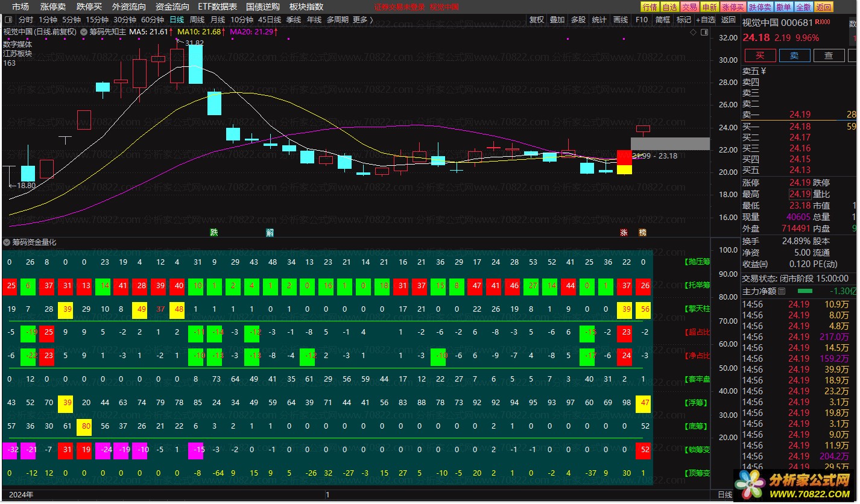Open the 市场 menu
Viewport: 860px width, 504px height.
point(21,7)
